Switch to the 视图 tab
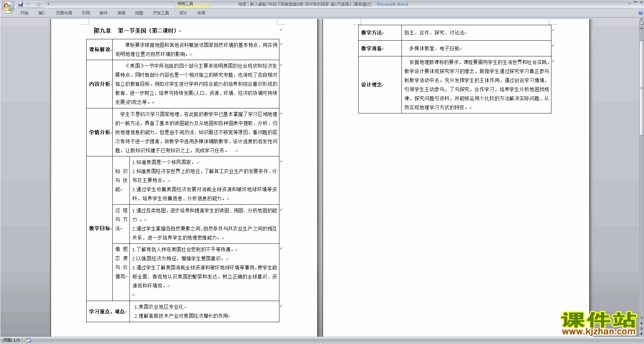Screen dimensions: 644x344 (139, 13)
